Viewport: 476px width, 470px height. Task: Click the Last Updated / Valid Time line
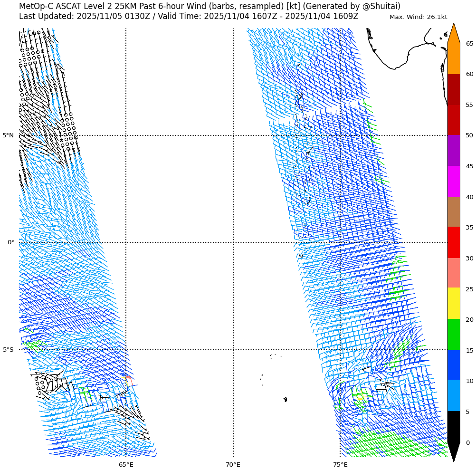(189, 17)
